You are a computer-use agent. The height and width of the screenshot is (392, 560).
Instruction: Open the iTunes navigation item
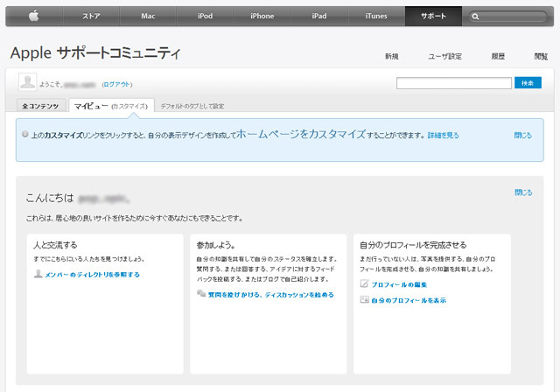376,16
